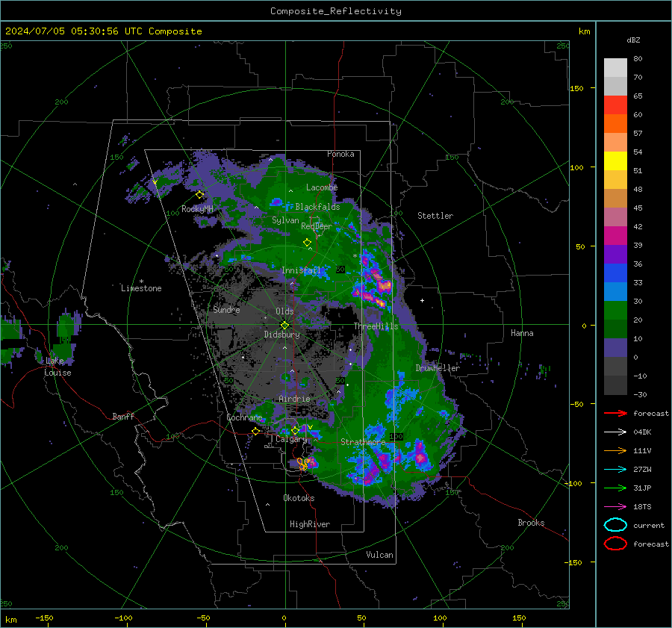Click the white plus marker west of Hanna
This screenshot has width=672, height=628.
click(422, 300)
